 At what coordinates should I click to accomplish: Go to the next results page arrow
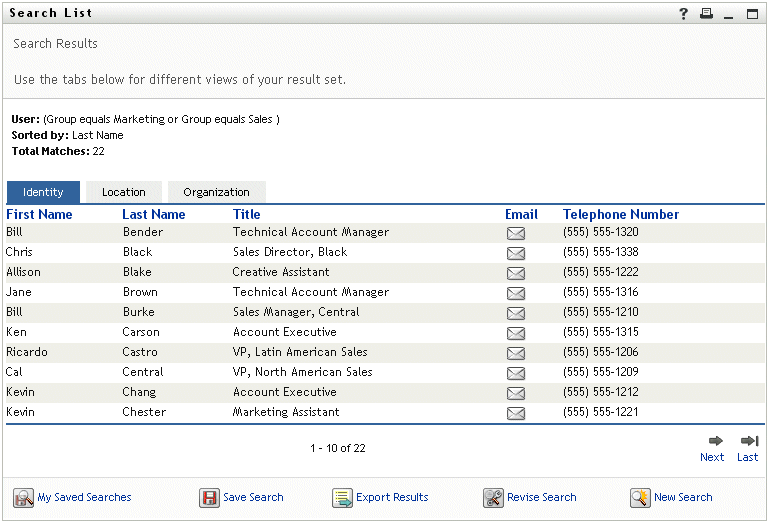[715, 441]
